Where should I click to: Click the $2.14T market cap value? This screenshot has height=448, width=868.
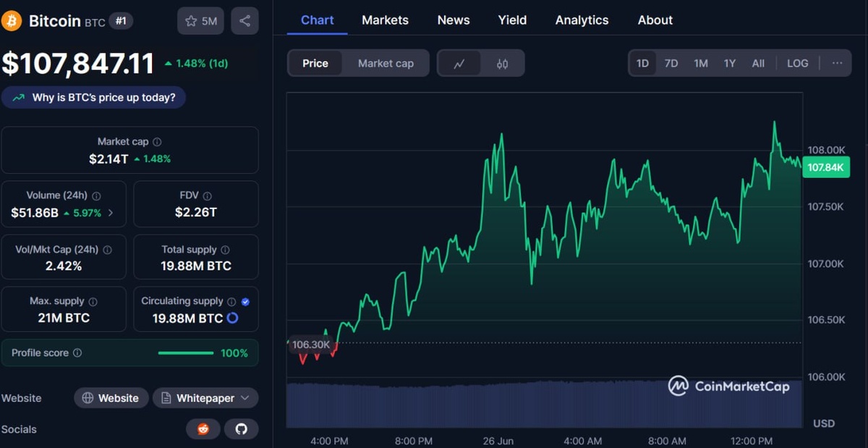pos(109,159)
